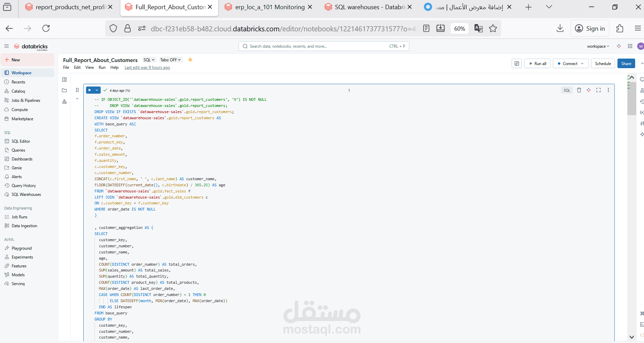The image size is (644, 343).
Task: Open the apps grid switcher
Action: point(630,46)
